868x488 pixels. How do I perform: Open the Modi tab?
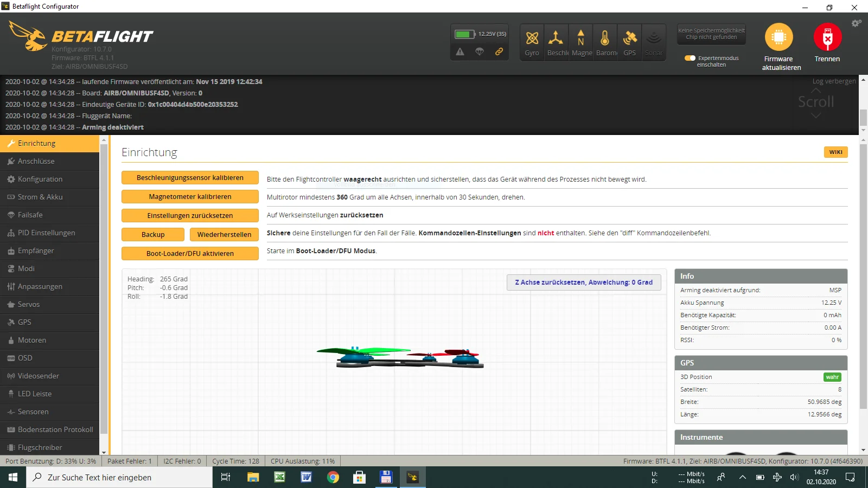(49, 268)
